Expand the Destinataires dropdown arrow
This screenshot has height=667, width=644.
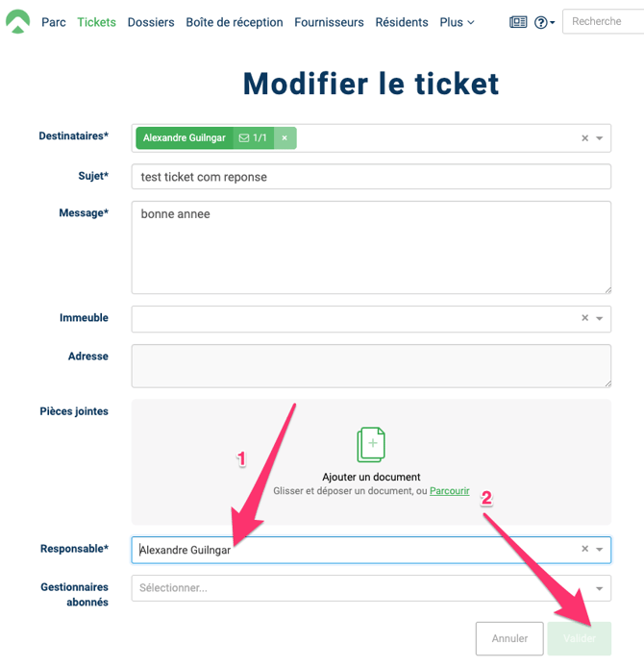tap(600, 138)
